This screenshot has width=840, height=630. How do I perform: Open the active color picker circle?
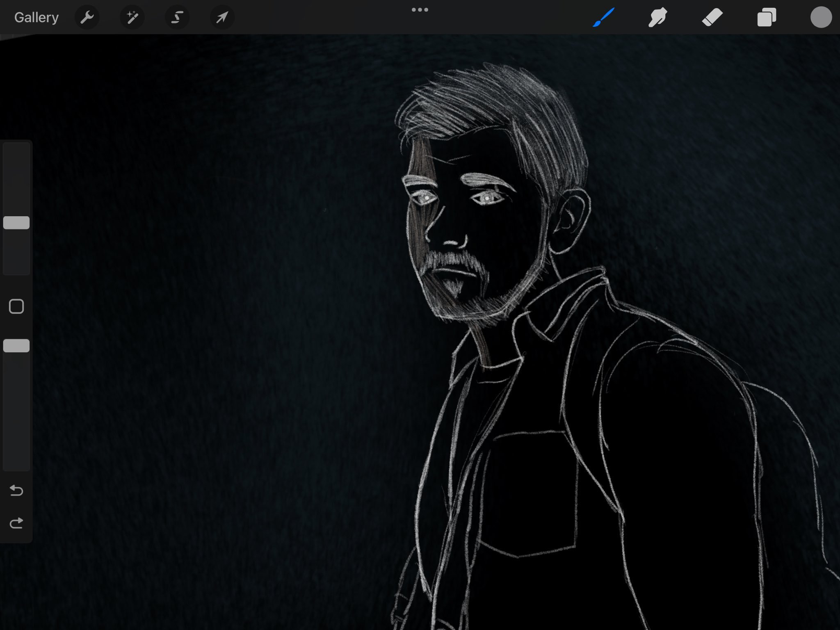tap(821, 18)
